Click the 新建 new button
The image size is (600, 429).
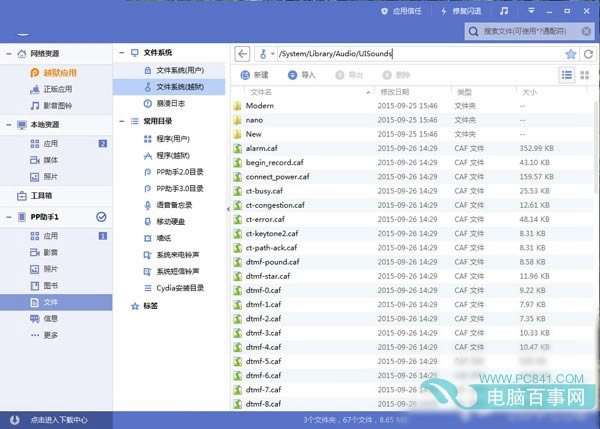[x=254, y=75]
